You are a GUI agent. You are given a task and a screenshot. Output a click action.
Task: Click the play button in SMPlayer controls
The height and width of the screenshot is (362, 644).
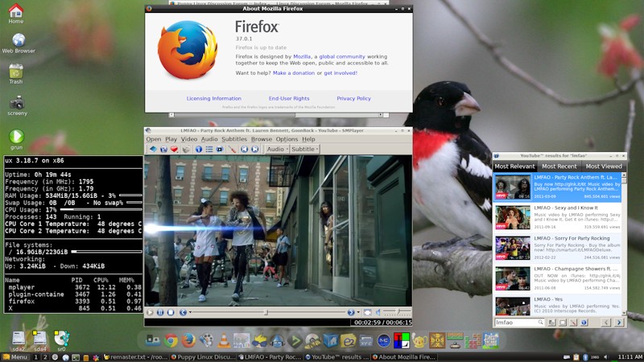click(x=150, y=312)
